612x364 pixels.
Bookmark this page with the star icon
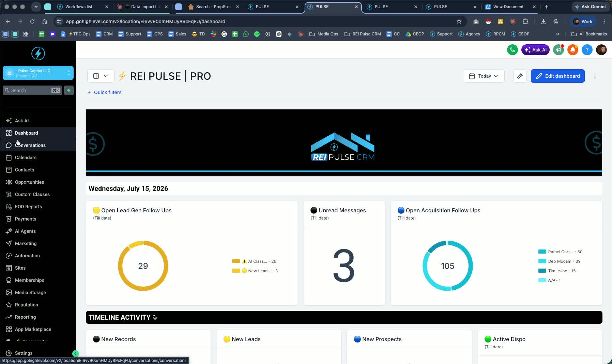[459, 21]
